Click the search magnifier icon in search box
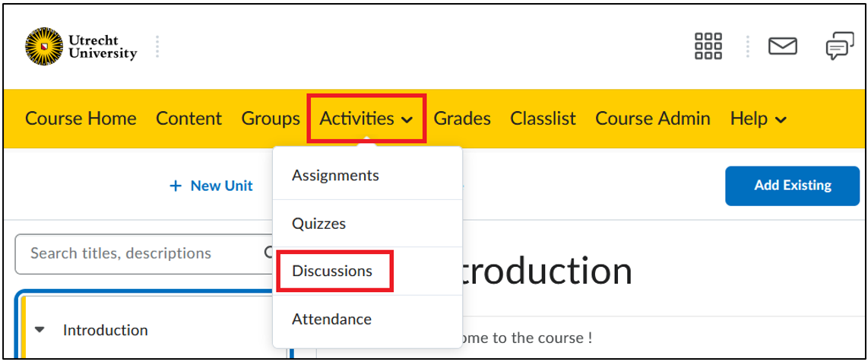 click(268, 253)
